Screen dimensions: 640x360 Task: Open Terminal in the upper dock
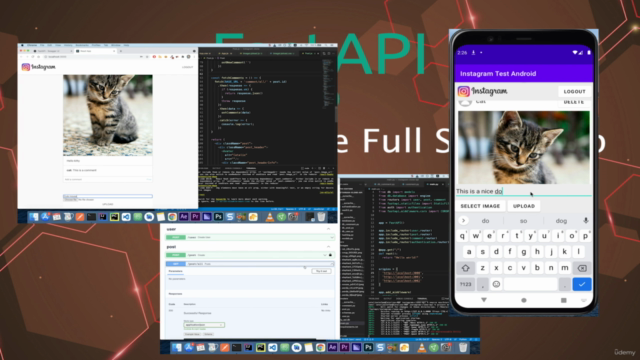click(91, 217)
